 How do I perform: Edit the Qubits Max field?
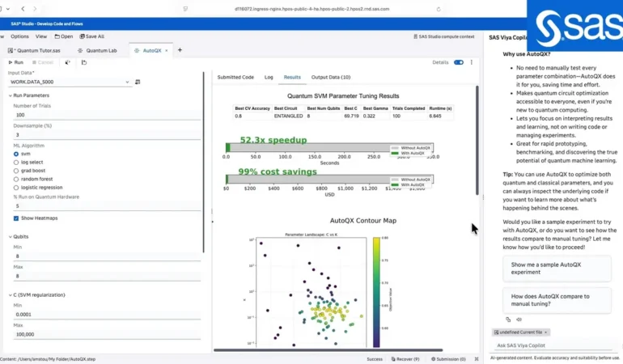pos(107,276)
